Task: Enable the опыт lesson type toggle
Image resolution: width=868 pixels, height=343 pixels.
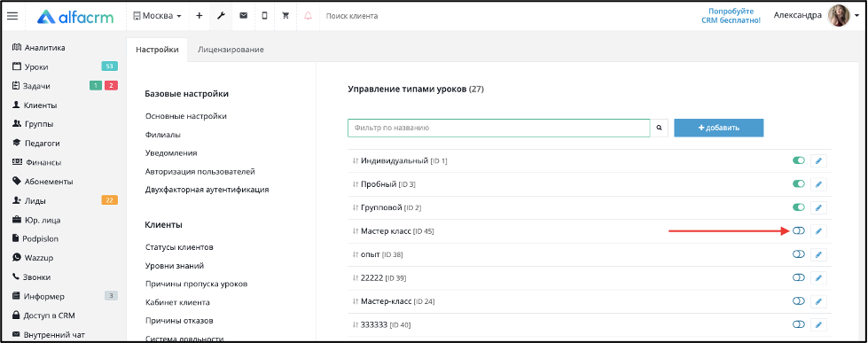Action: (798, 254)
